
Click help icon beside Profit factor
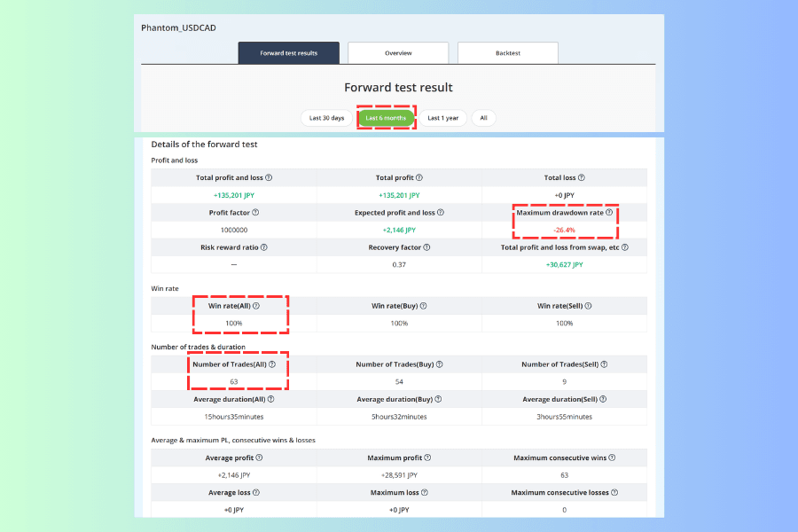(255, 212)
